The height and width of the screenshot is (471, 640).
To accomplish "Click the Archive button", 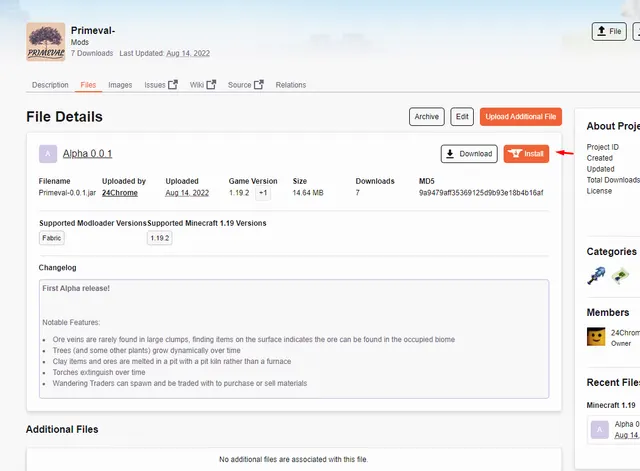I will 427,117.
